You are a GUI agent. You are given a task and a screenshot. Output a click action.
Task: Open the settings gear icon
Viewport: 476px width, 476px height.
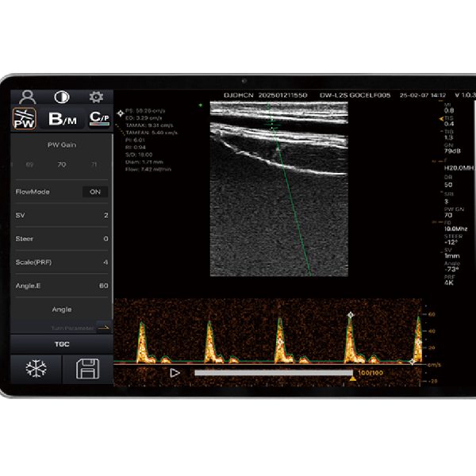point(96,97)
